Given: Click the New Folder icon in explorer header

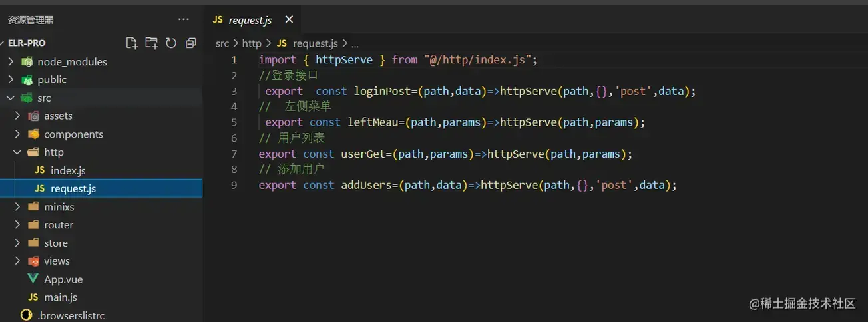Looking at the screenshot, I should click(x=152, y=43).
